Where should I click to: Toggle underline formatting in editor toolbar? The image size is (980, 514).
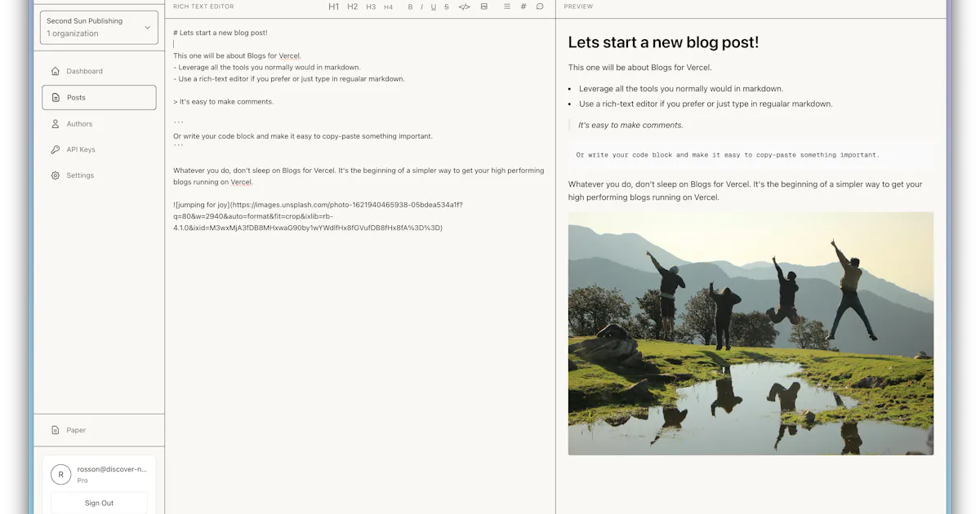[x=433, y=7]
